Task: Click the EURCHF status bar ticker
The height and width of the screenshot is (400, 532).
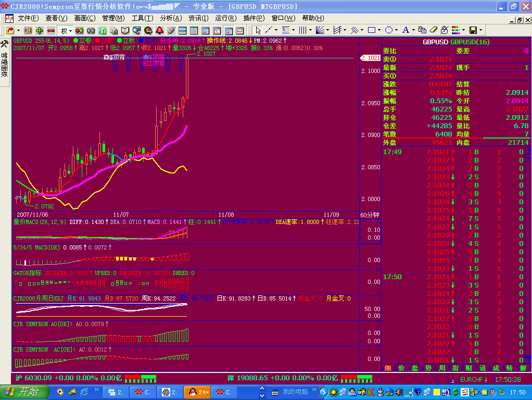Action: [x=474, y=379]
